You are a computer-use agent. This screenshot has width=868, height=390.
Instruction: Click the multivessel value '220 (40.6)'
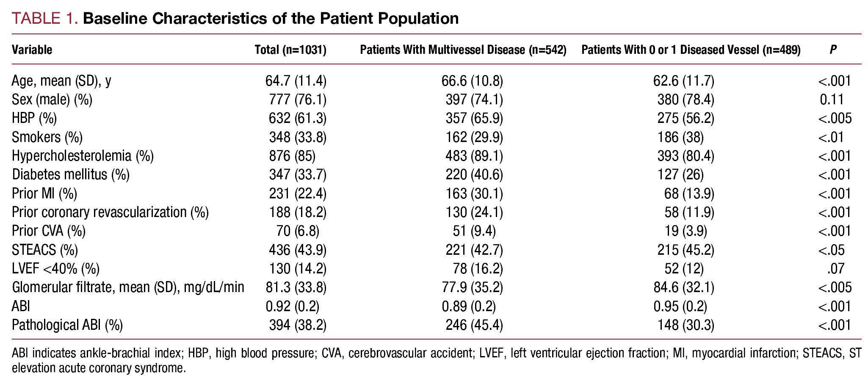coord(474,175)
